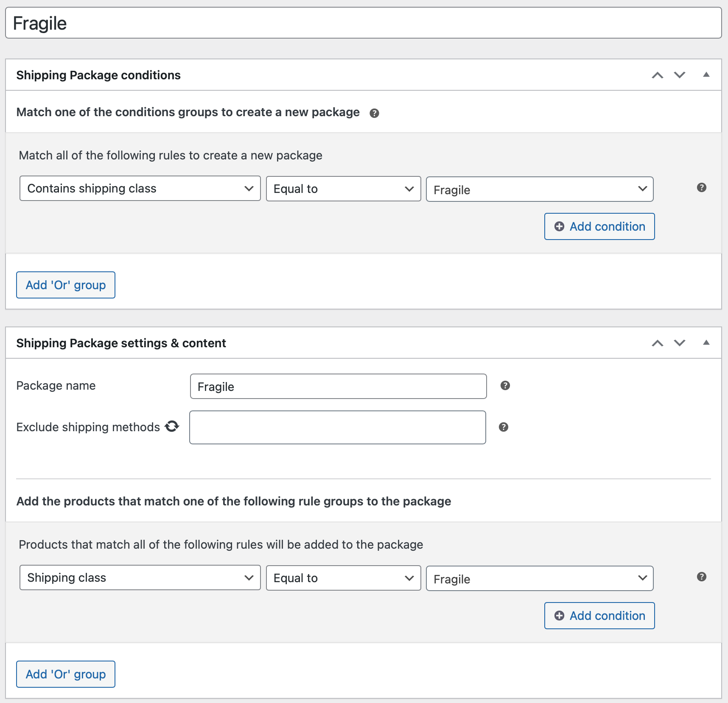Open Equal to dropdown in product rules
This screenshot has height=703, width=728.
(x=343, y=578)
